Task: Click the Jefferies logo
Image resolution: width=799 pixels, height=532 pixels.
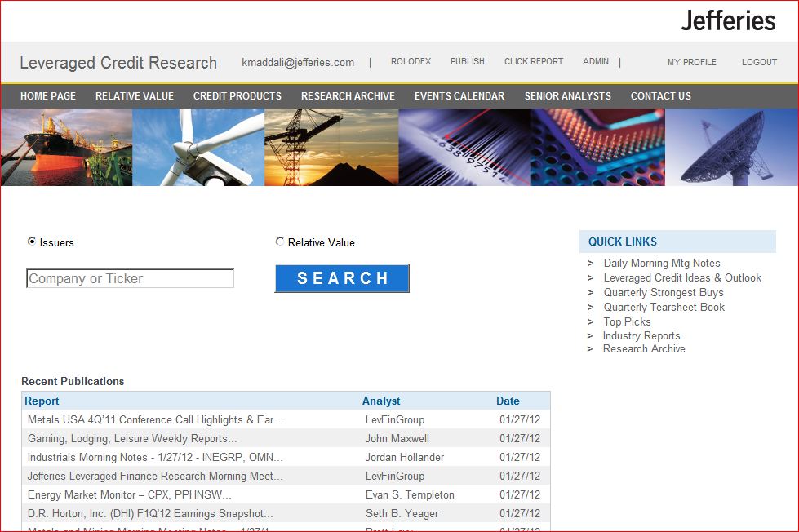Action: (728, 21)
